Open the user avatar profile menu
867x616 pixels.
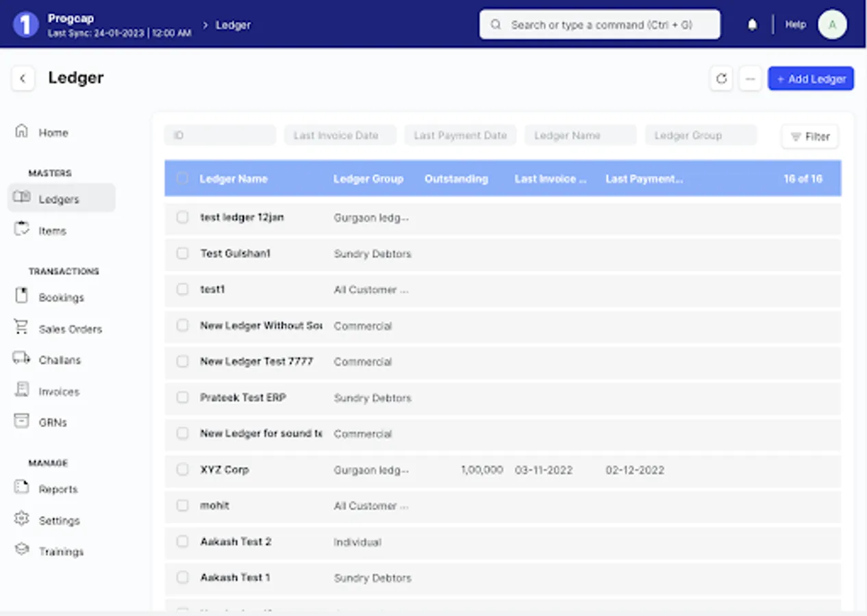[832, 25]
